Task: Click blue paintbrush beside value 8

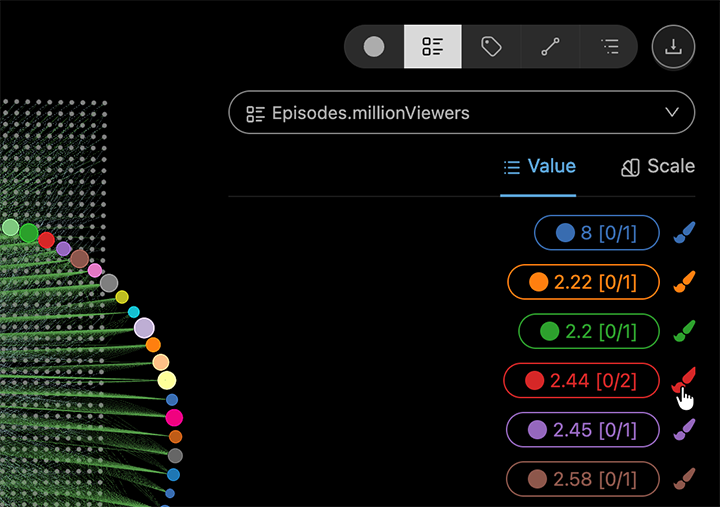Action: point(684,233)
